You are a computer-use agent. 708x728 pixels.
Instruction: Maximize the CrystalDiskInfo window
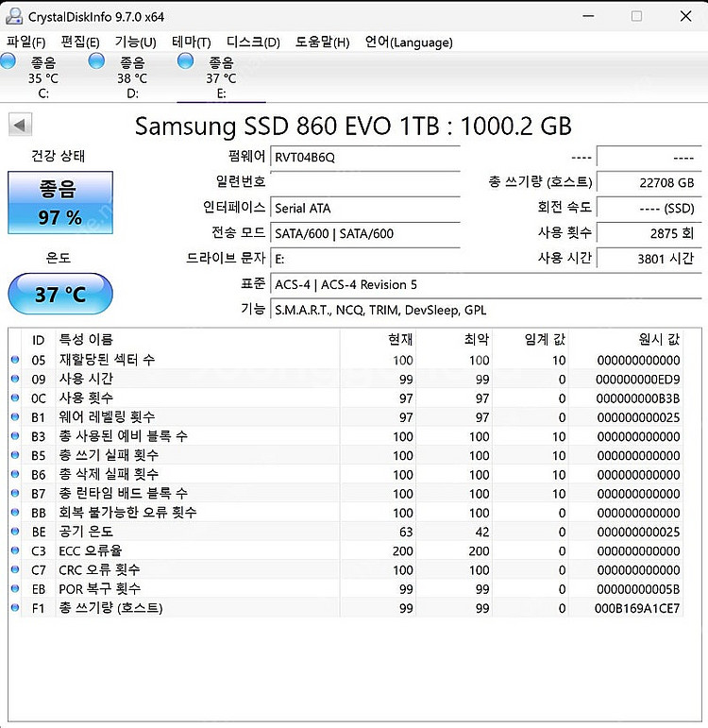pyautogui.click(x=636, y=16)
